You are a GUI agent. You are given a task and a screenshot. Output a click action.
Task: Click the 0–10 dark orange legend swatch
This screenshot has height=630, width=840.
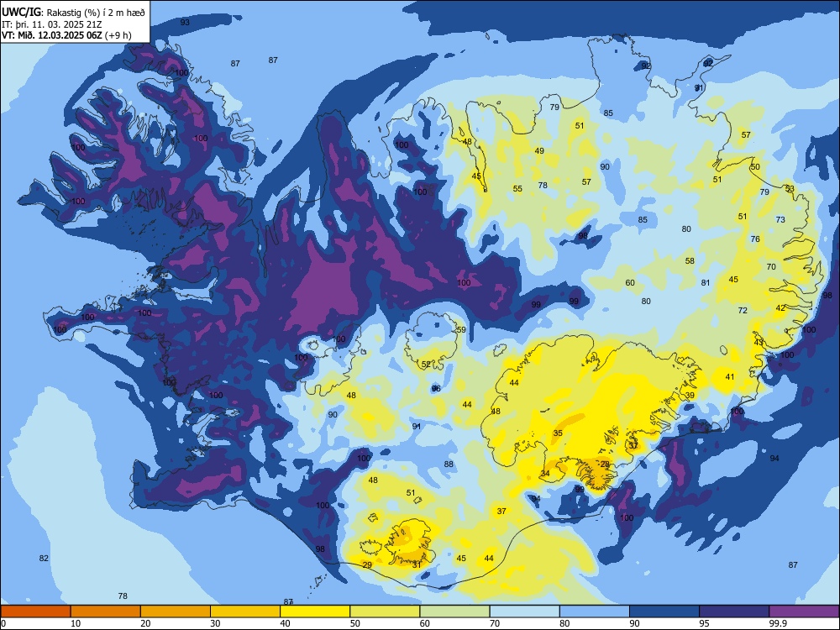[x=35, y=612]
